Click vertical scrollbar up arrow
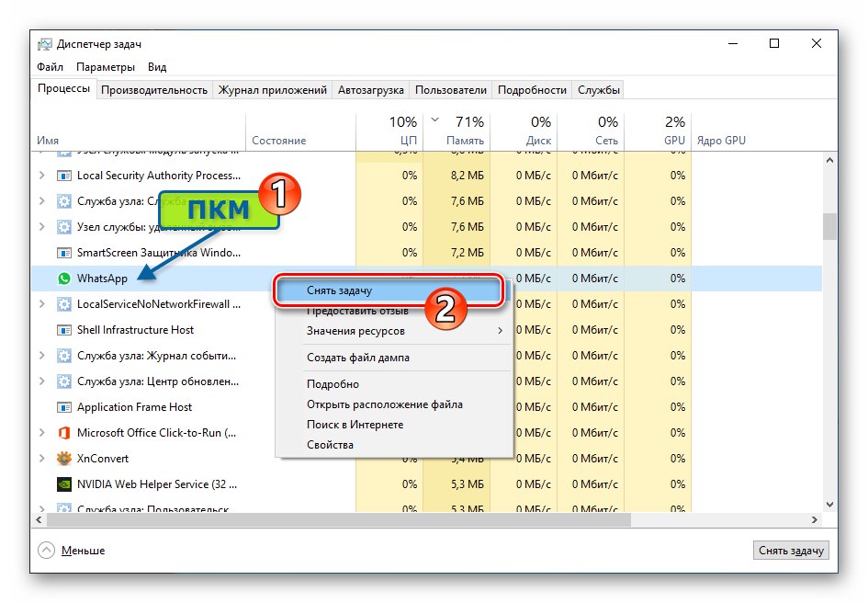 coord(829,160)
